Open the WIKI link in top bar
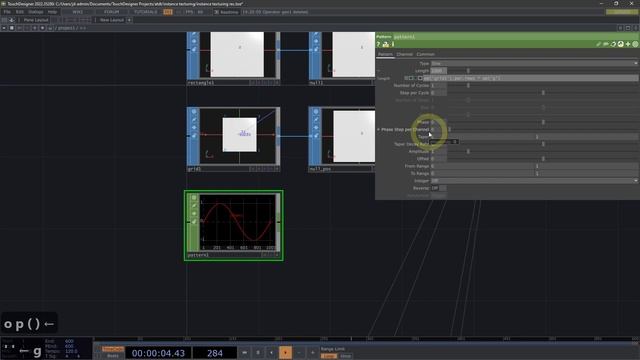640x360 pixels. [x=78, y=12]
